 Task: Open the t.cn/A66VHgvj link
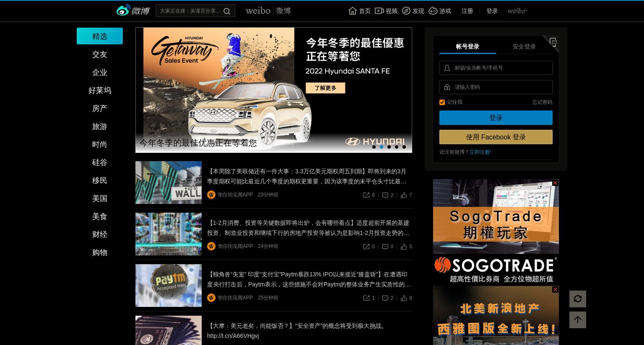click(233, 336)
